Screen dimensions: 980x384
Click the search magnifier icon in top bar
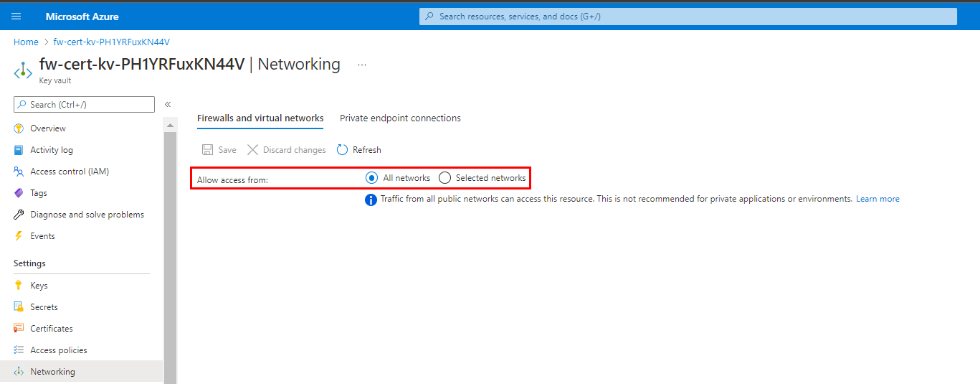tap(429, 16)
